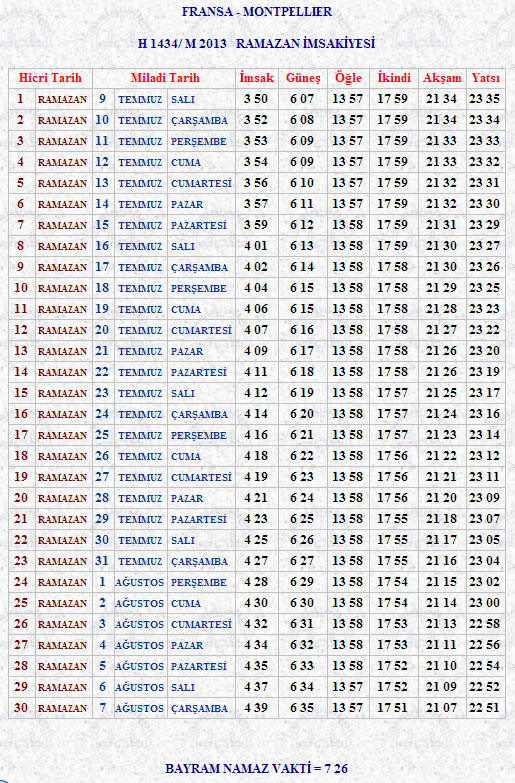Select the Öğle column header
The width and height of the screenshot is (515, 783).
[x=348, y=78]
